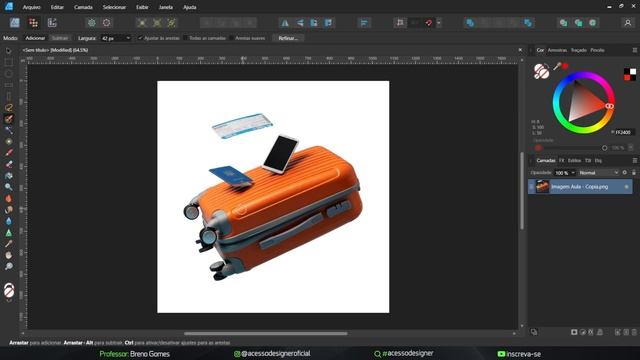Open the snapping options dropdown arrow
The image size is (640, 360).
[x=439, y=23]
